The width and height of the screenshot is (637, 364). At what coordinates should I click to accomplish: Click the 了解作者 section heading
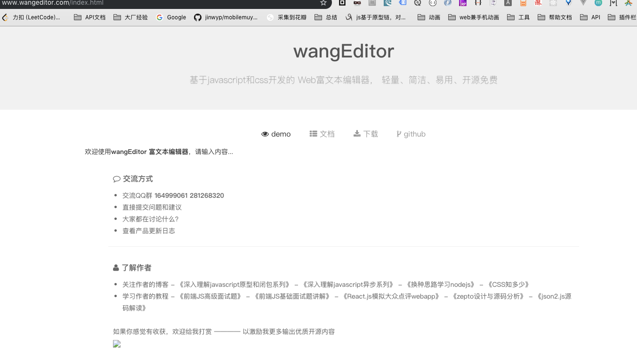[132, 267]
